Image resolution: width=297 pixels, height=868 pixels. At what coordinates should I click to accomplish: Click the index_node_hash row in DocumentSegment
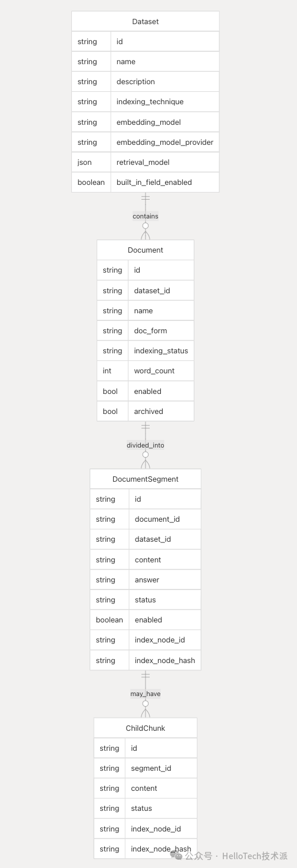tap(146, 660)
